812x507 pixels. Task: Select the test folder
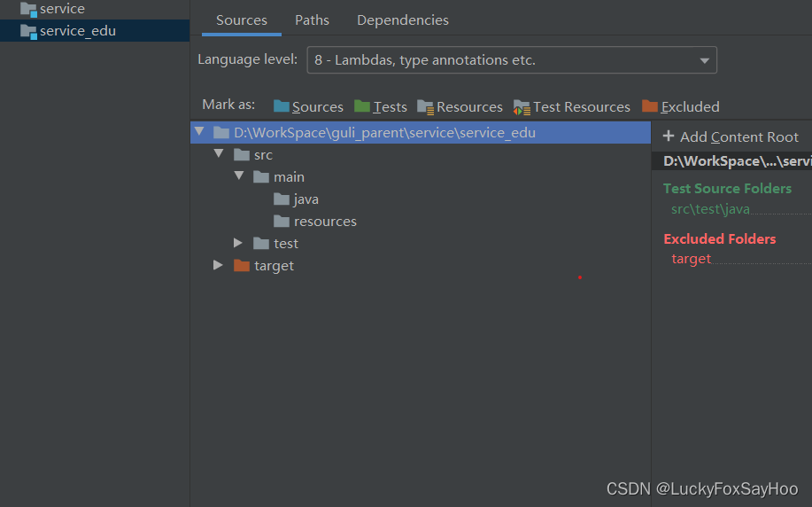coord(286,244)
